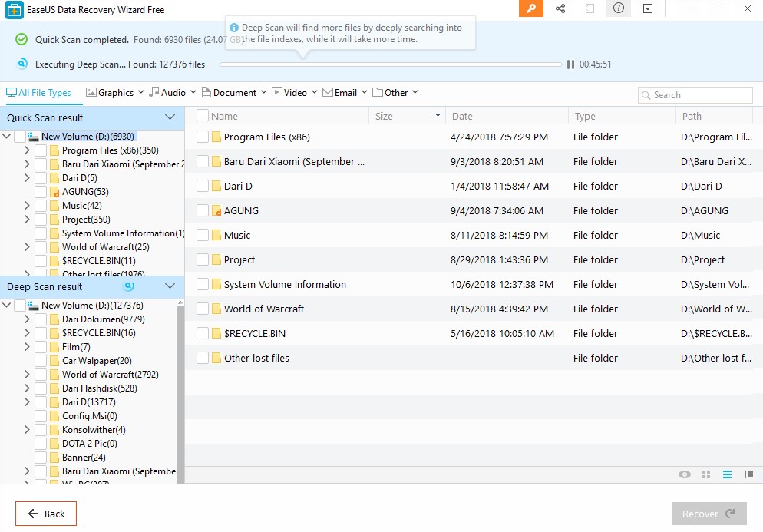This screenshot has width=763, height=532.
Task: Click the New Volume (D:)(6930) drive icon
Action: [x=33, y=137]
